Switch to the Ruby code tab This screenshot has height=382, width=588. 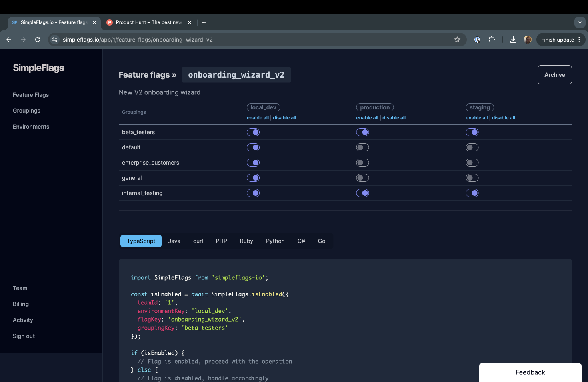click(246, 241)
